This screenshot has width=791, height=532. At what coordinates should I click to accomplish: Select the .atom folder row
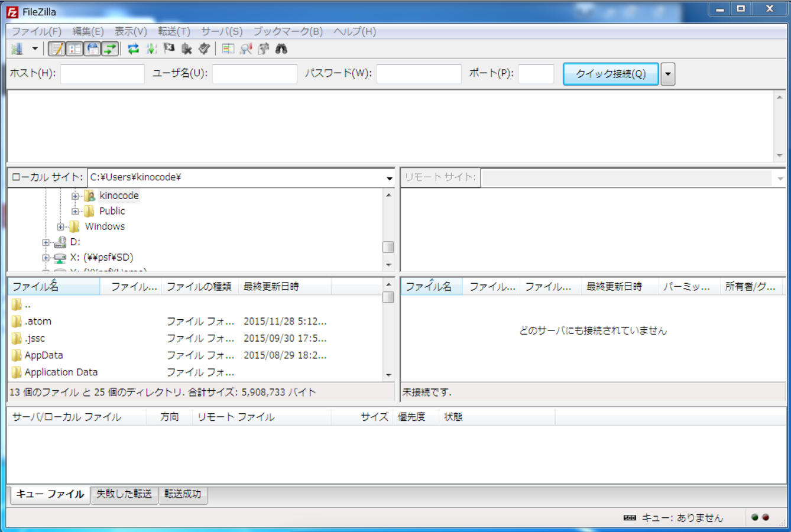[x=195, y=322]
